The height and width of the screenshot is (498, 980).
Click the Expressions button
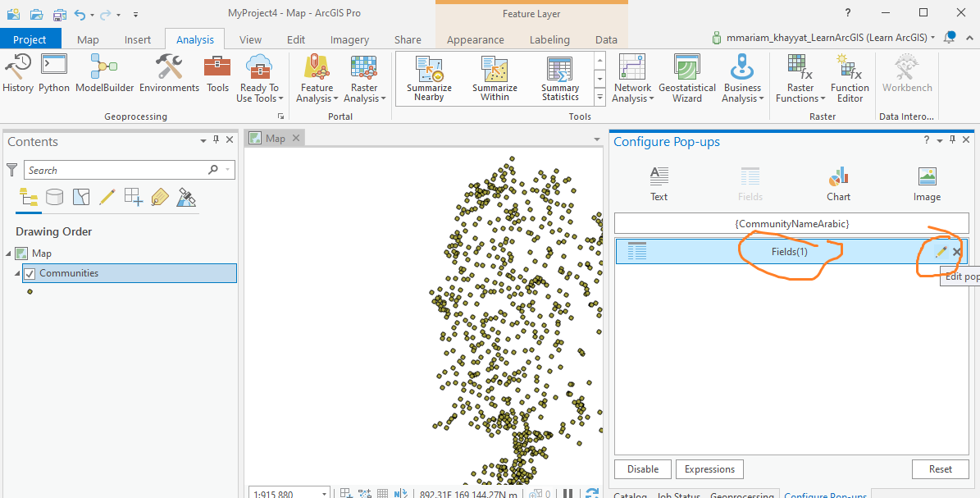[709, 469]
